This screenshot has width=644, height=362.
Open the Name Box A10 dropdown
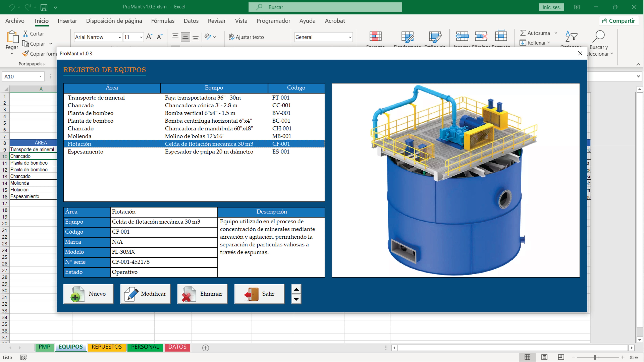40,76
